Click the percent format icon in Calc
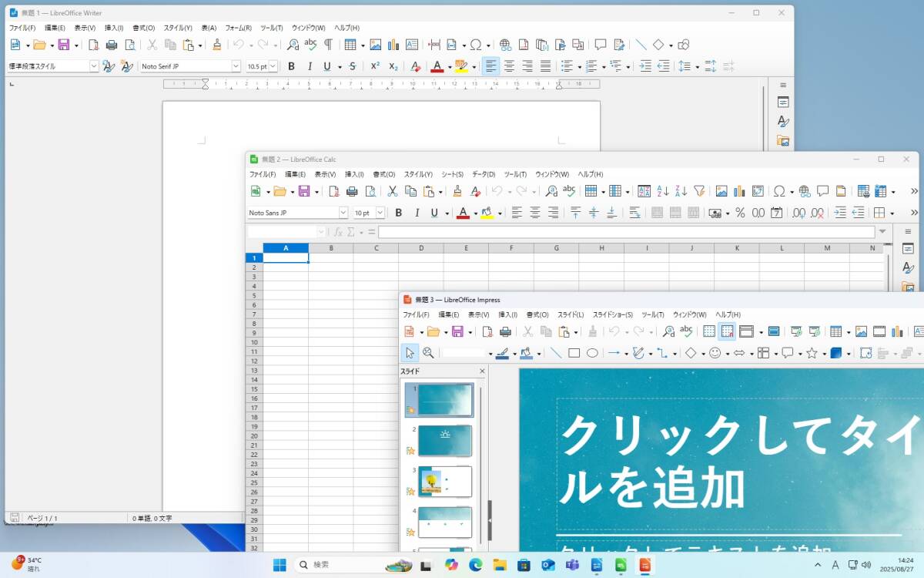 740,213
